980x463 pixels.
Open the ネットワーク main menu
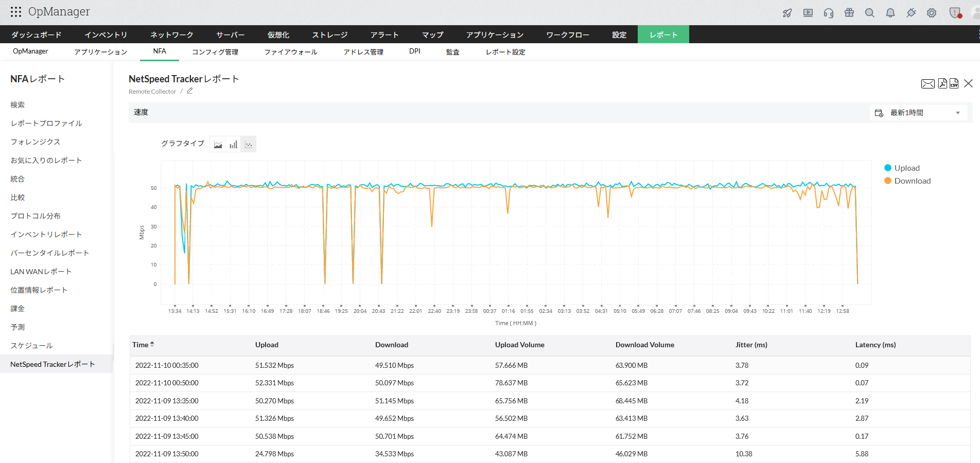(x=172, y=35)
